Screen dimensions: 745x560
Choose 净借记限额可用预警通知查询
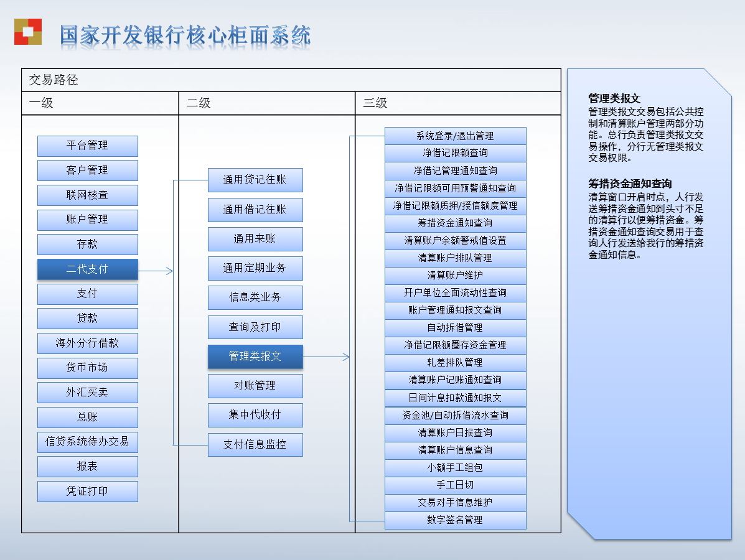click(455, 188)
